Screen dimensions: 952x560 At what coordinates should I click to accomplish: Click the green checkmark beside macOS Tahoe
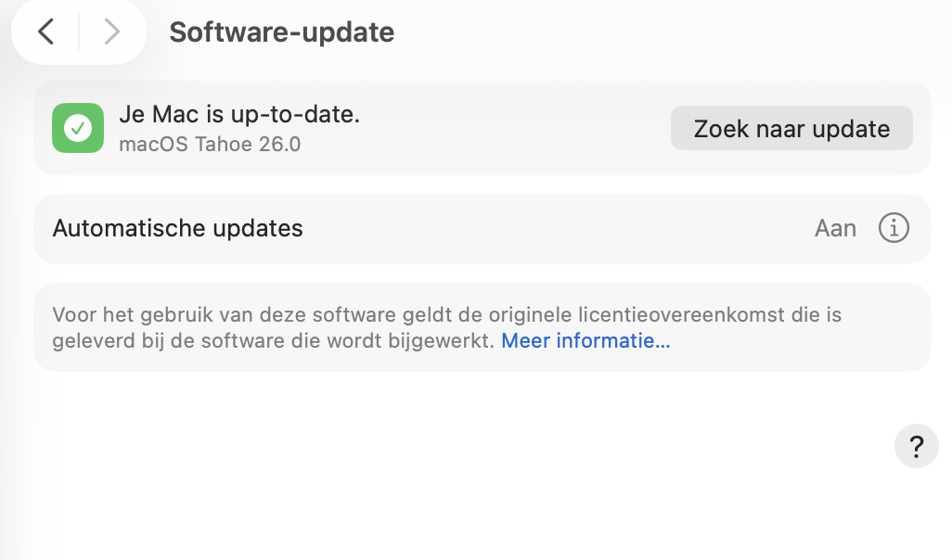point(78,128)
